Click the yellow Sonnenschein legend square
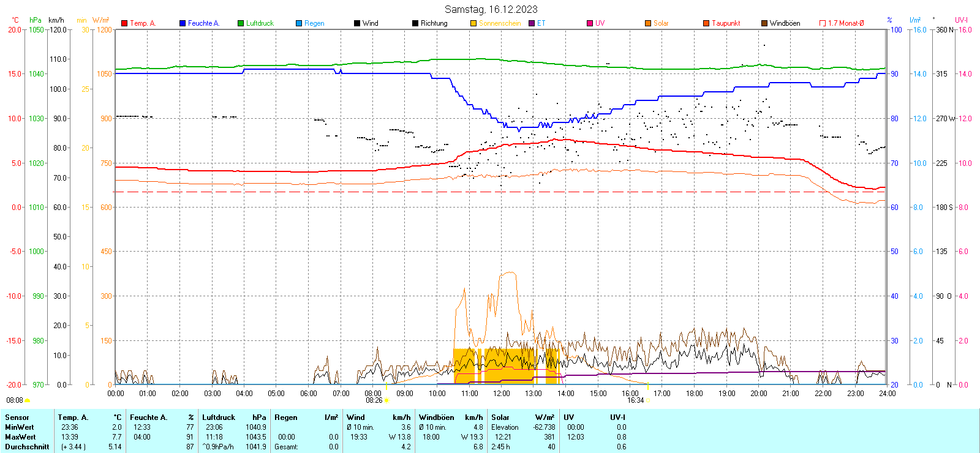Viewport: 980px width, 453px height. 473,23
